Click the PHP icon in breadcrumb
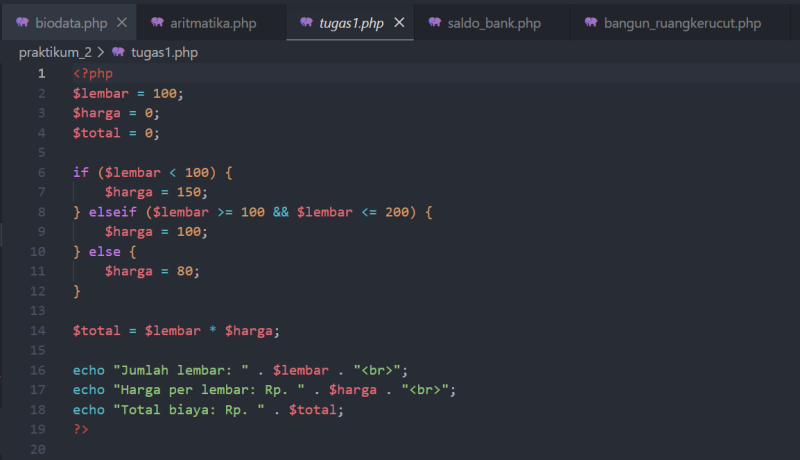The image size is (800, 460). 118,52
